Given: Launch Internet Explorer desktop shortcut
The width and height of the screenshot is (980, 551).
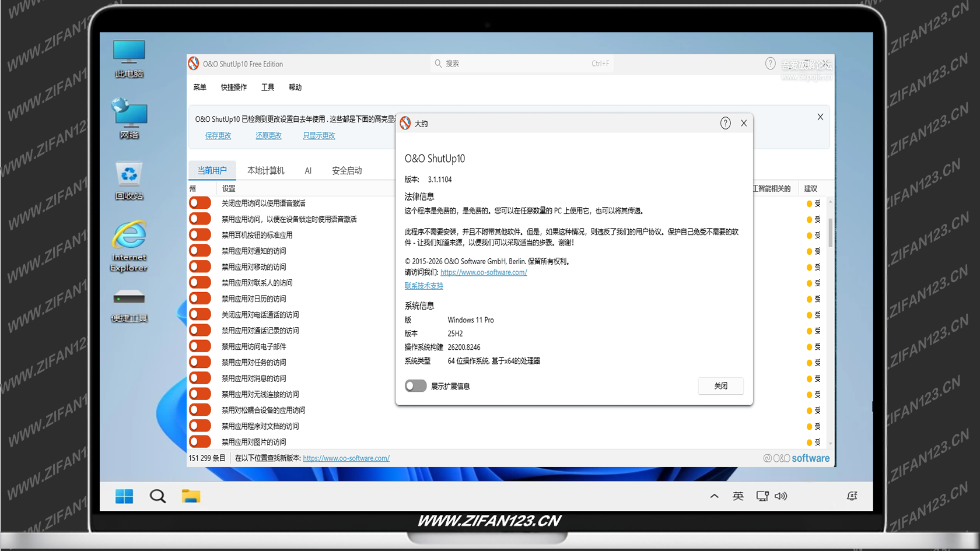Looking at the screenshot, I should (129, 246).
